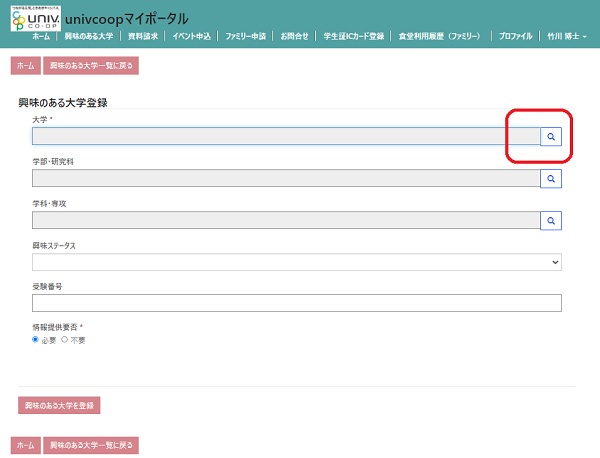Screen dimensions: 600x458
Task: Open ホーム in the top navigation bar
Action: pyautogui.click(x=41, y=36)
